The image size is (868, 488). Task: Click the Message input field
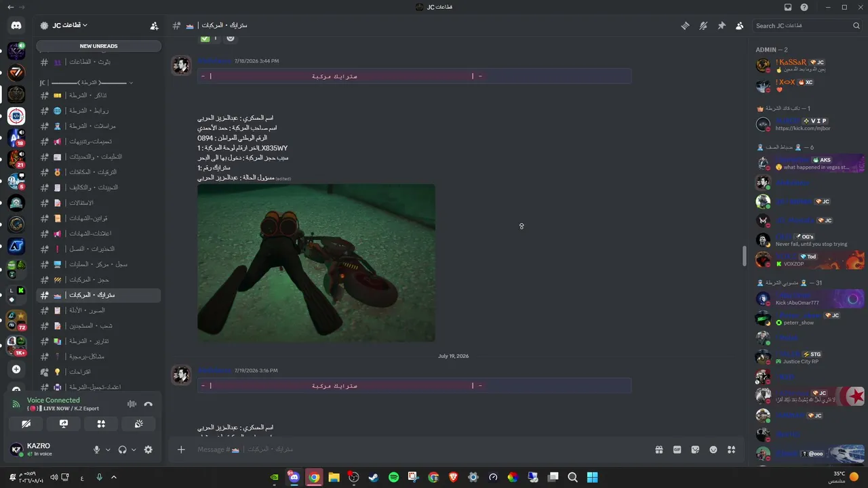pyautogui.click(x=420, y=449)
